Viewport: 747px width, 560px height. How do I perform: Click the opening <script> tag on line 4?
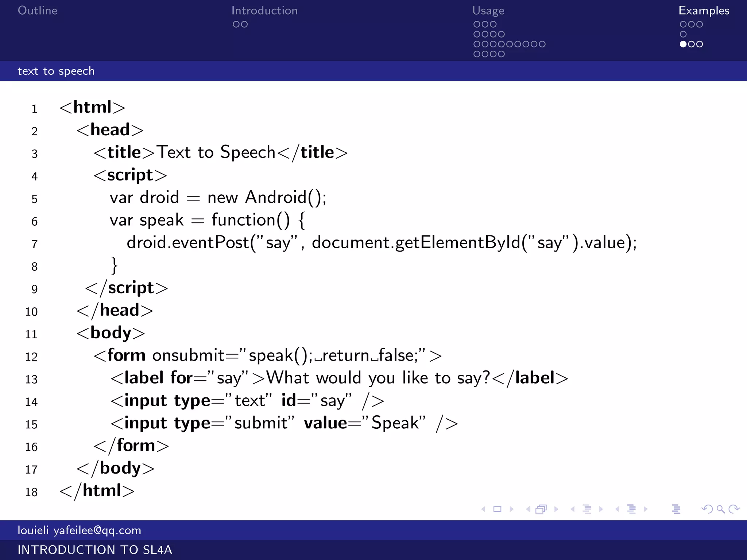point(130,175)
